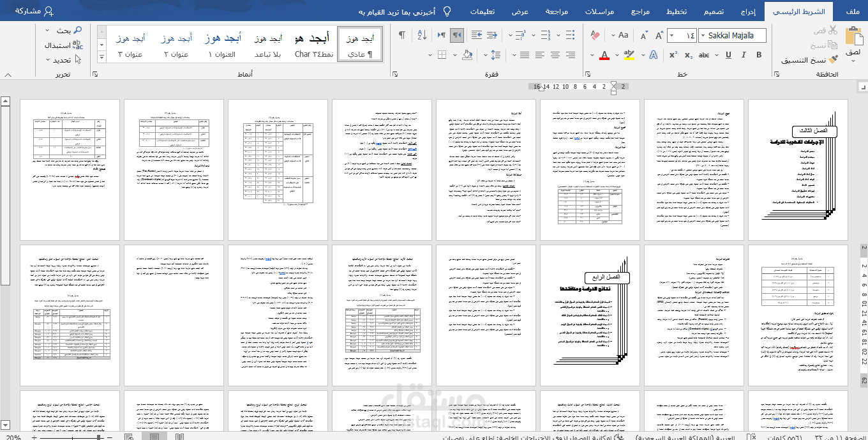Set right-to-left text direction
The width and height of the screenshot is (868, 440).
tap(457, 35)
